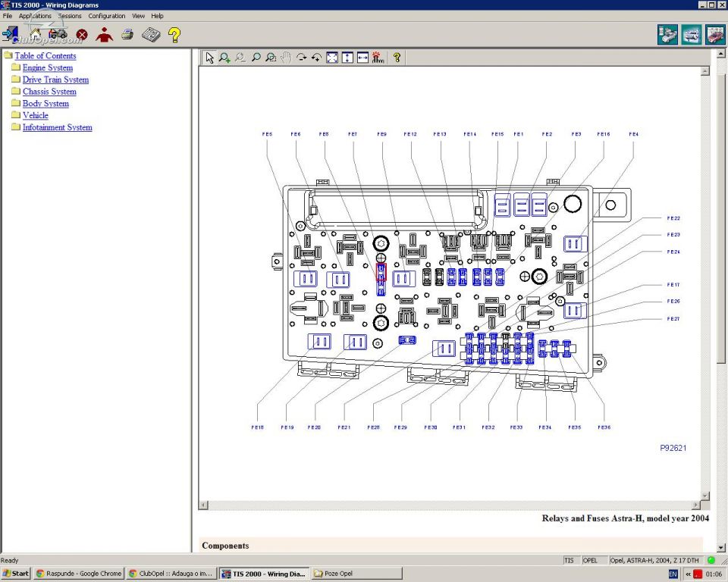
Task: Click the red person user icon
Action: pos(105,35)
